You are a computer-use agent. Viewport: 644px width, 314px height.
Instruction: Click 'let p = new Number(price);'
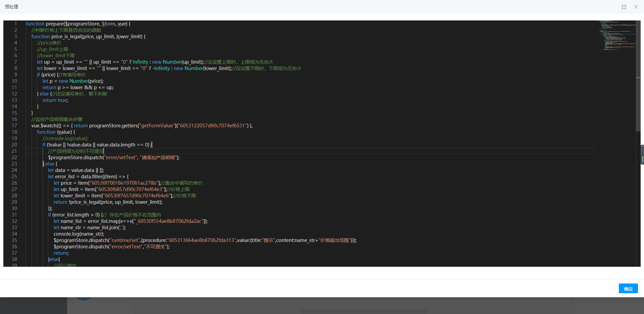pyautogui.click(x=73, y=81)
